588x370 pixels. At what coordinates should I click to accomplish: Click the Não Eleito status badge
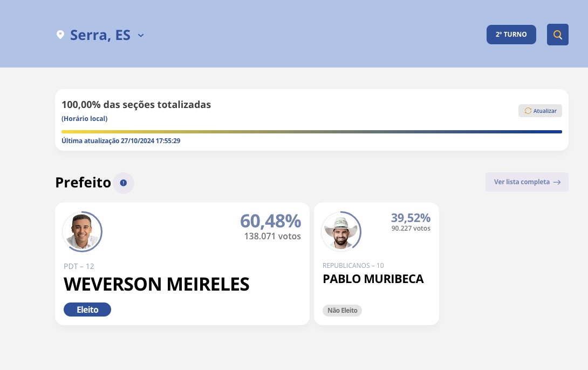point(342,311)
